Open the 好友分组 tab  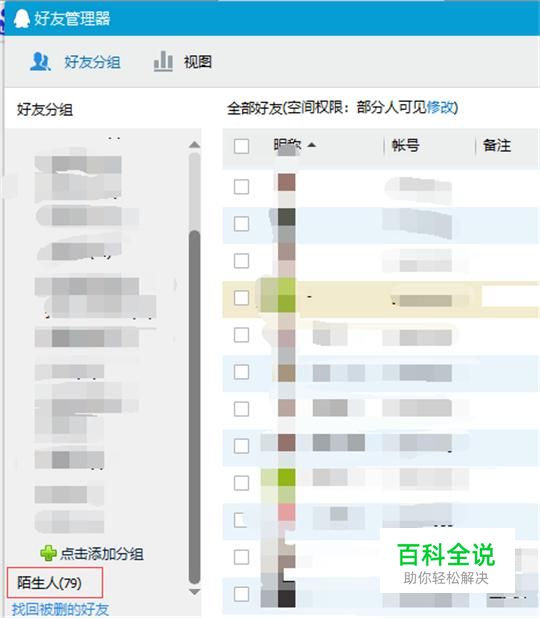click(x=92, y=62)
